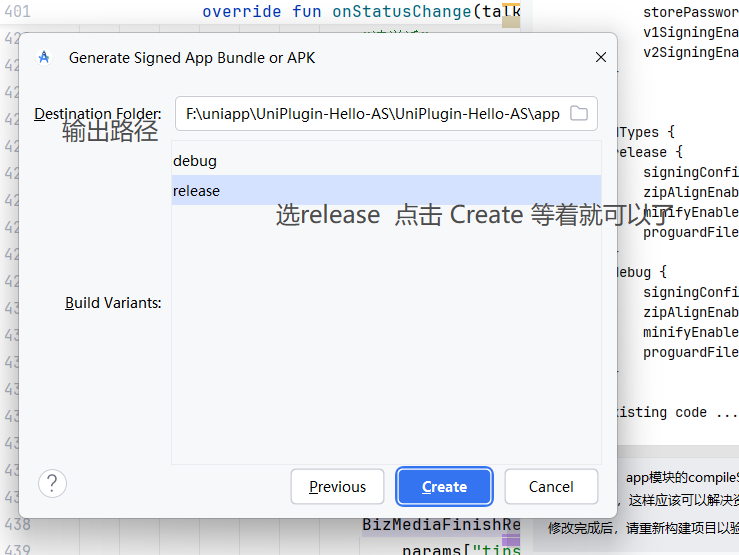Open help with the question mark button
The height and width of the screenshot is (555, 739).
[52, 484]
